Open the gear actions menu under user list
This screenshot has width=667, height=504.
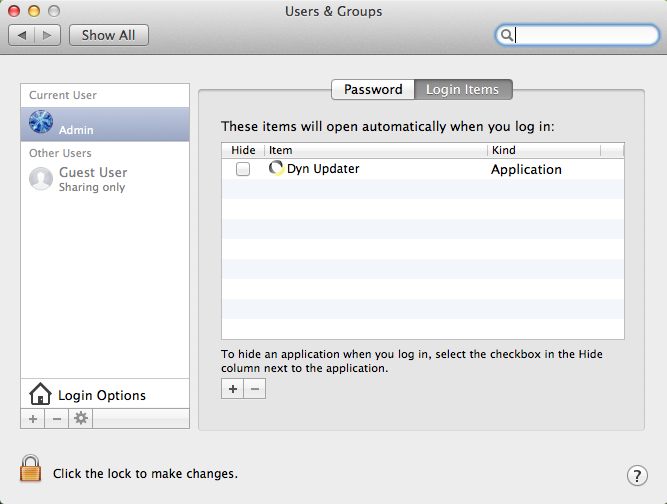point(81,419)
